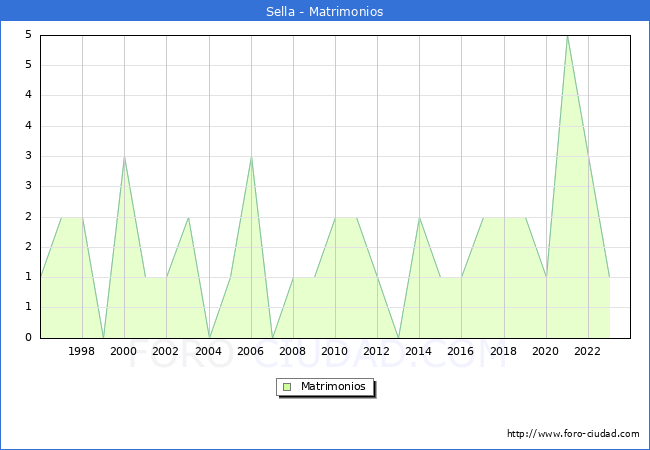Click the 2012 x-axis label
This screenshot has height=450, width=650.
377,351
